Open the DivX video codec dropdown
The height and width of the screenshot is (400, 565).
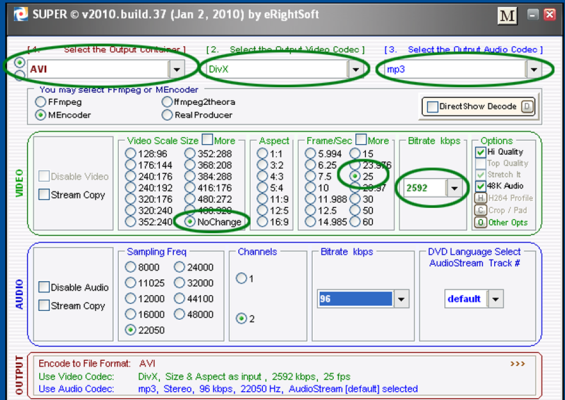[355, 69]
